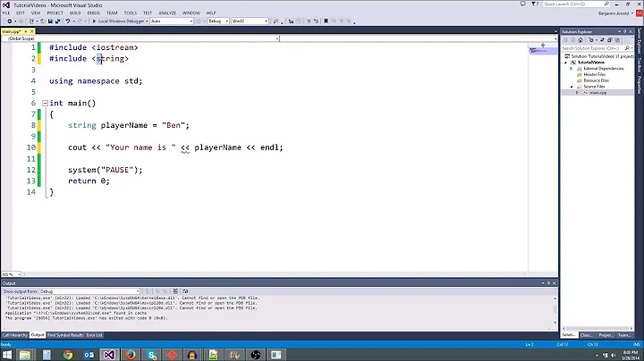644x361 pixels.
Task: Open the WINDOW menu
Action: tap(191, 13)
